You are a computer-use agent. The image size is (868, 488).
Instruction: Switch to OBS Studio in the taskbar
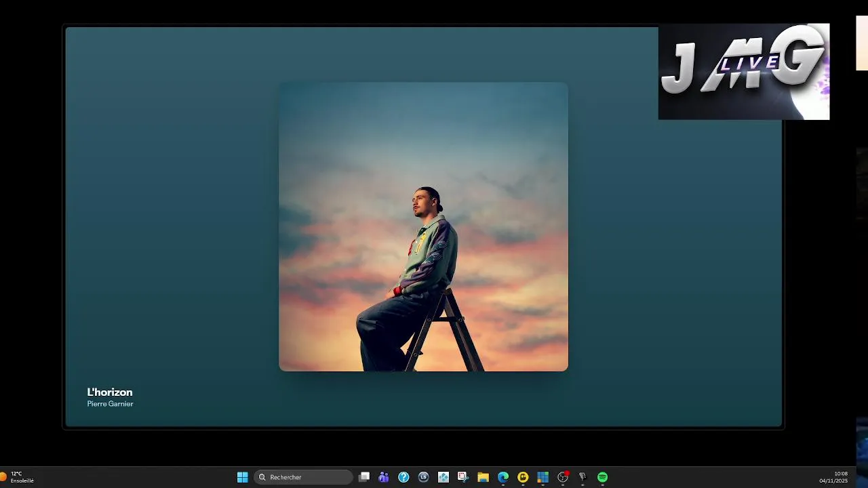tap(563, 477)
